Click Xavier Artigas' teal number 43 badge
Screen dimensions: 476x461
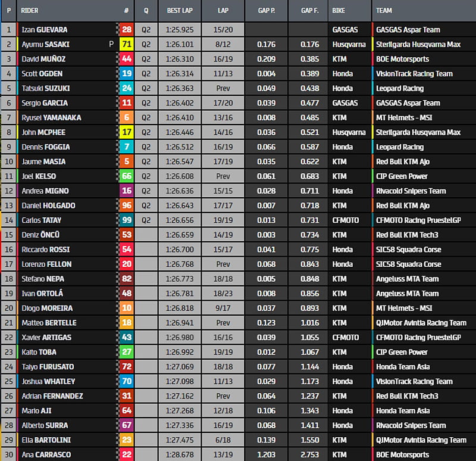pyautogui.click(x=126, y=338)
